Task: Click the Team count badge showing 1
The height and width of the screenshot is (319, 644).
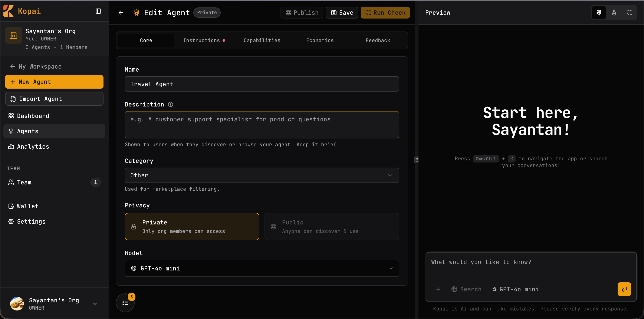Action: coord(95,182)
